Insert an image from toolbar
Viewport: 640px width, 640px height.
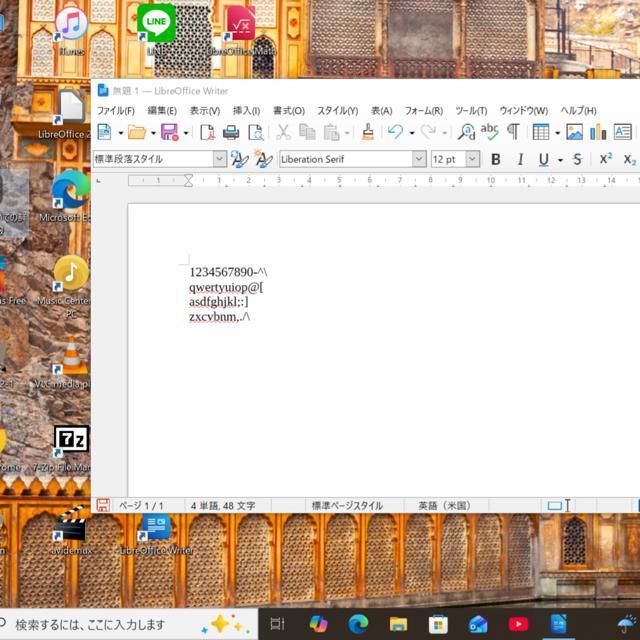click(574, 132)
